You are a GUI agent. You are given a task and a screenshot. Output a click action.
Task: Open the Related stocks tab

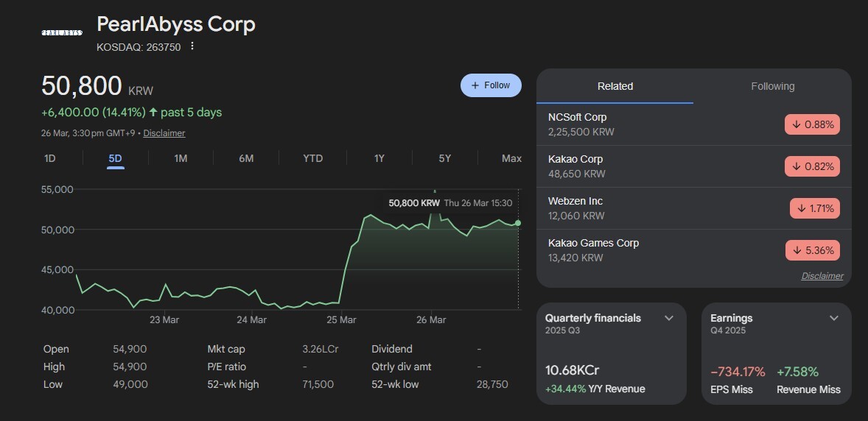pos(615,86)
